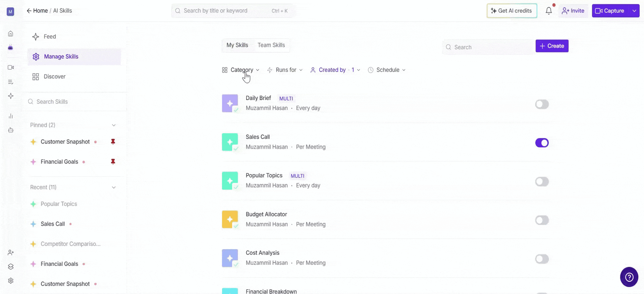Open the Category filter dropdown
The image size is (644, 294).
(x=241, y=70)
